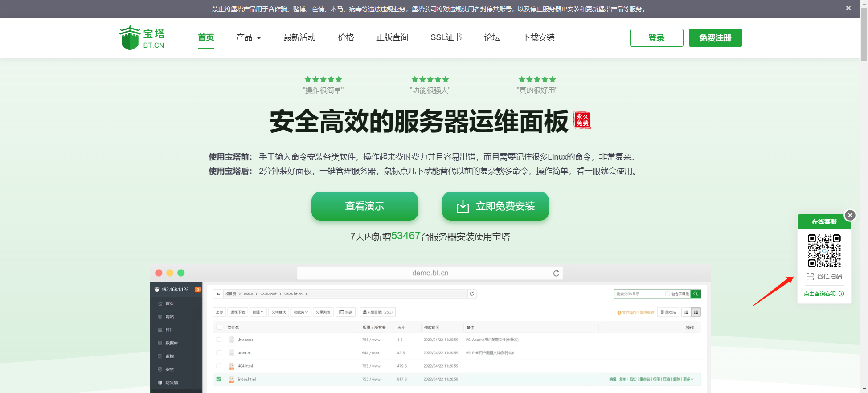The width and height of the screenshot is (868, 393).
Task: Expand the 产品 dropdown menu
Action: click(x=249, y=37)
